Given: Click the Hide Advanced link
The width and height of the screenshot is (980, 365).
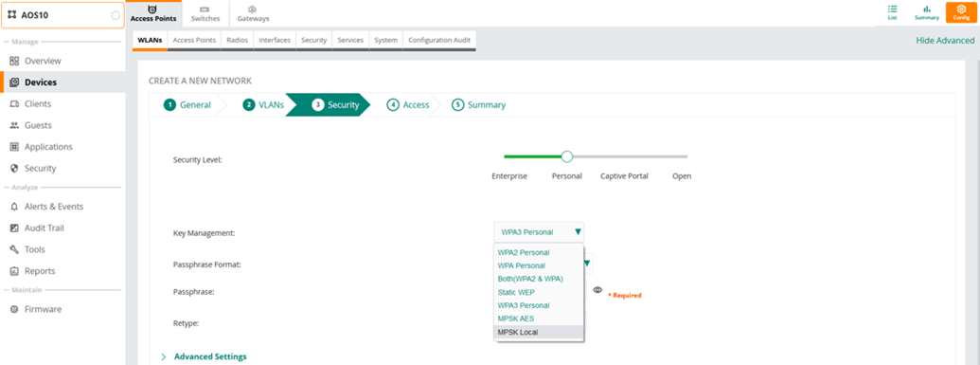Looking at the screenshot, I should [945, 40].
